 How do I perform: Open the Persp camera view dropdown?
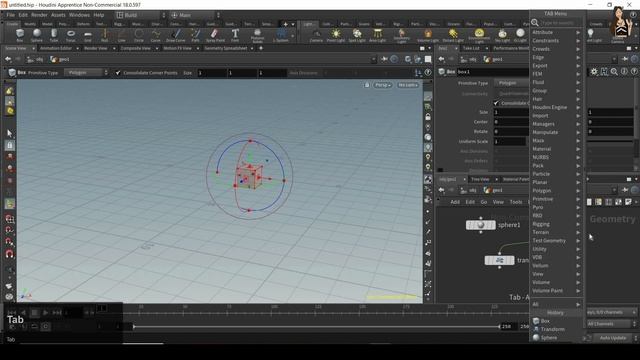coord(382,85)
